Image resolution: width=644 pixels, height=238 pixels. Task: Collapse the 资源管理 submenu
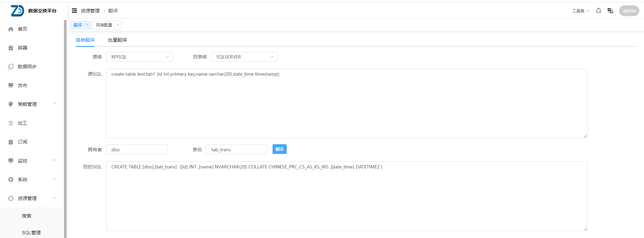point(32,198)
